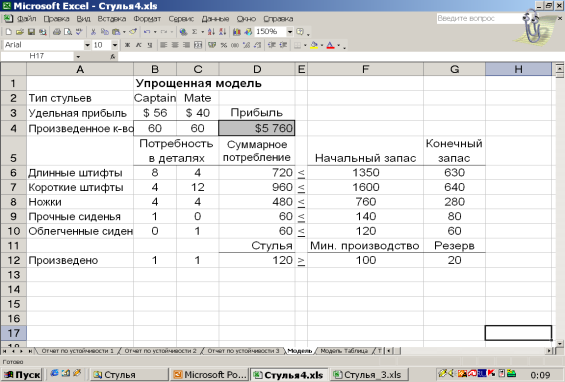Select cell labeled Длинные штифты
565x382 pixels.
tap(80, 173)
